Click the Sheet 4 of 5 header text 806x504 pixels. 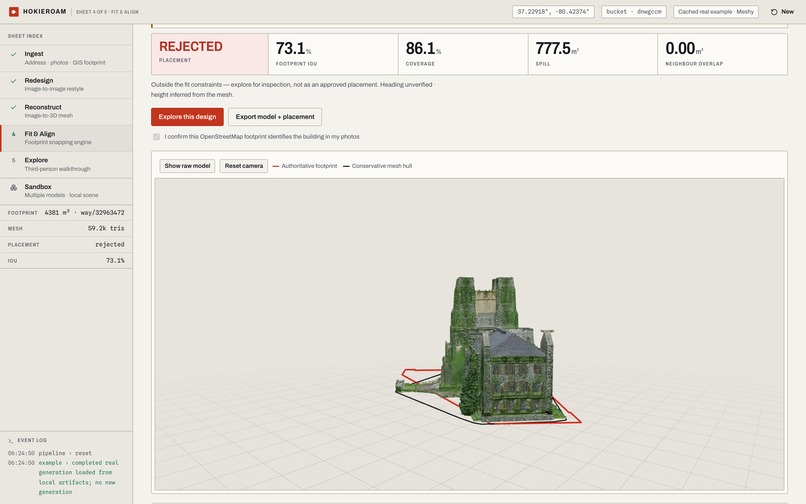[107, 12]
